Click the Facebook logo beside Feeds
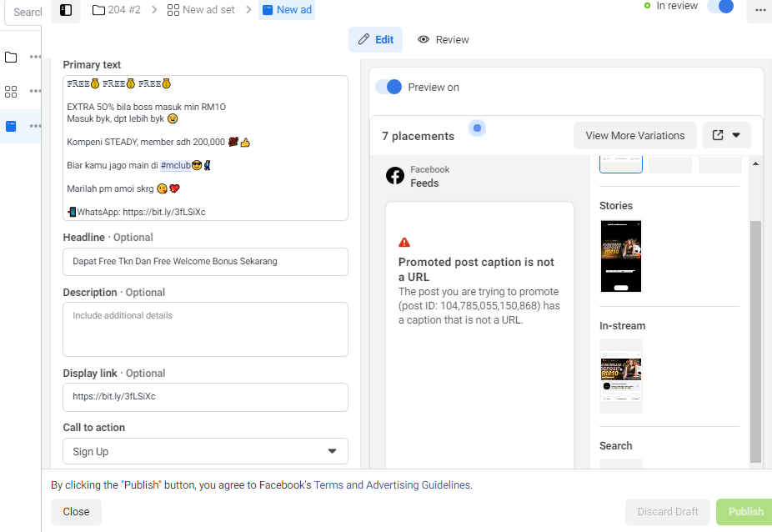772x532 pixels. [x=395, y=175]
